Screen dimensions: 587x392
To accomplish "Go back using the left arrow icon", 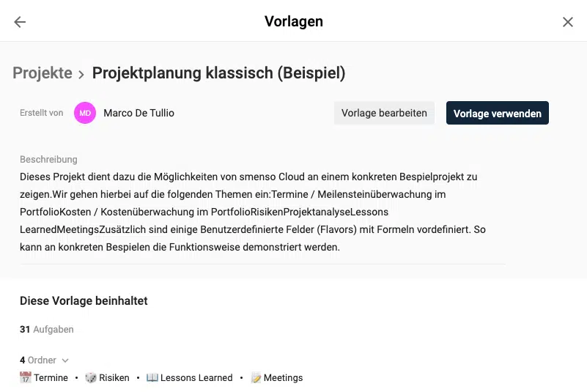I will [20, 22].
